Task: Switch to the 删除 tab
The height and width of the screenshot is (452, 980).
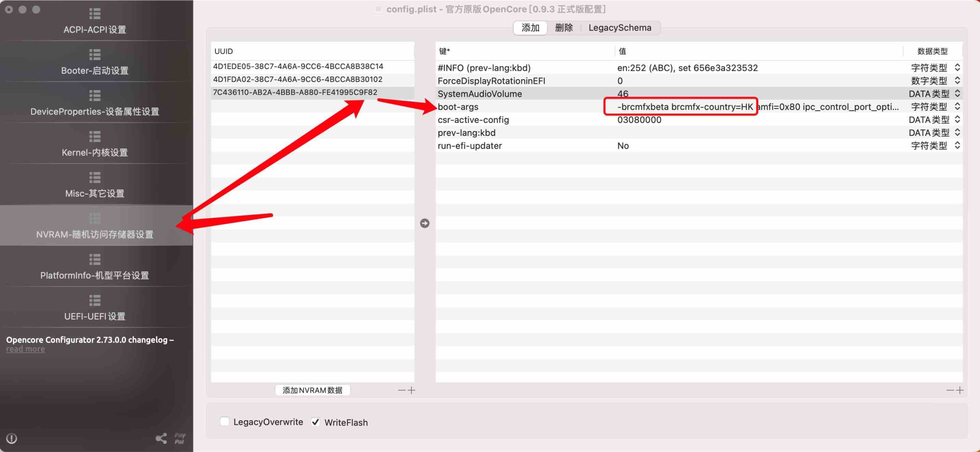Action: pos(564,28)
